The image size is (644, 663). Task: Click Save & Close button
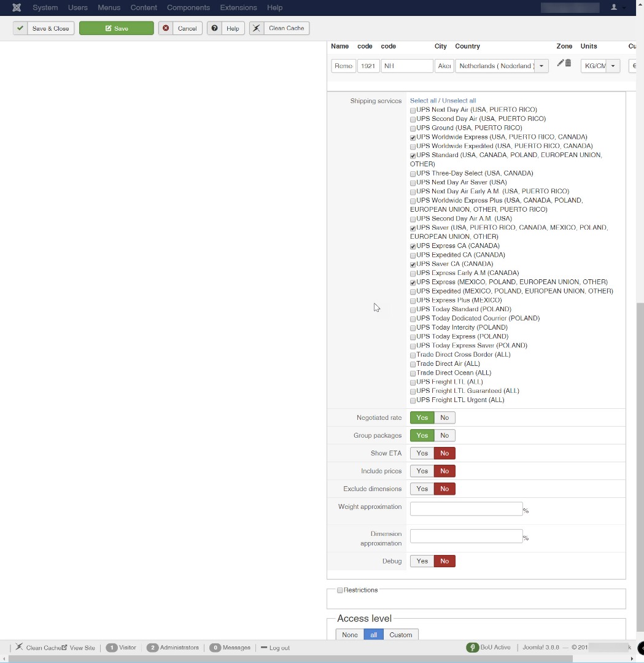(44, 28)
